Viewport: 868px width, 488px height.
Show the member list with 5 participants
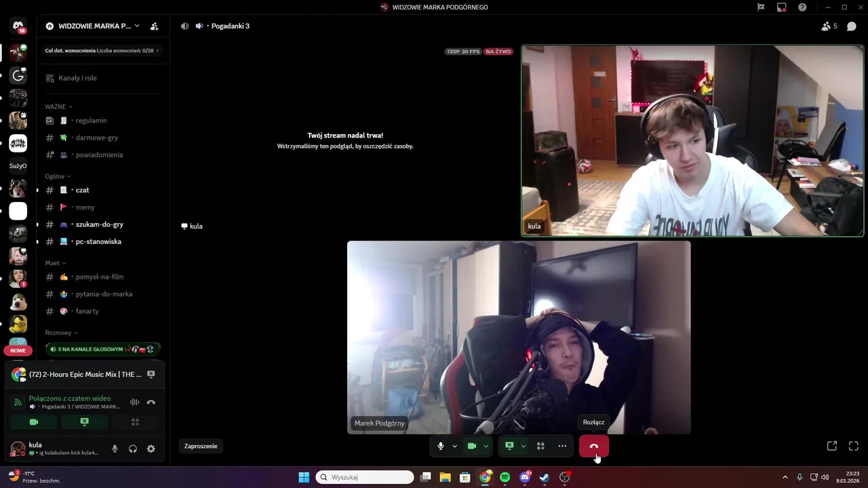(x=829, y=26)
